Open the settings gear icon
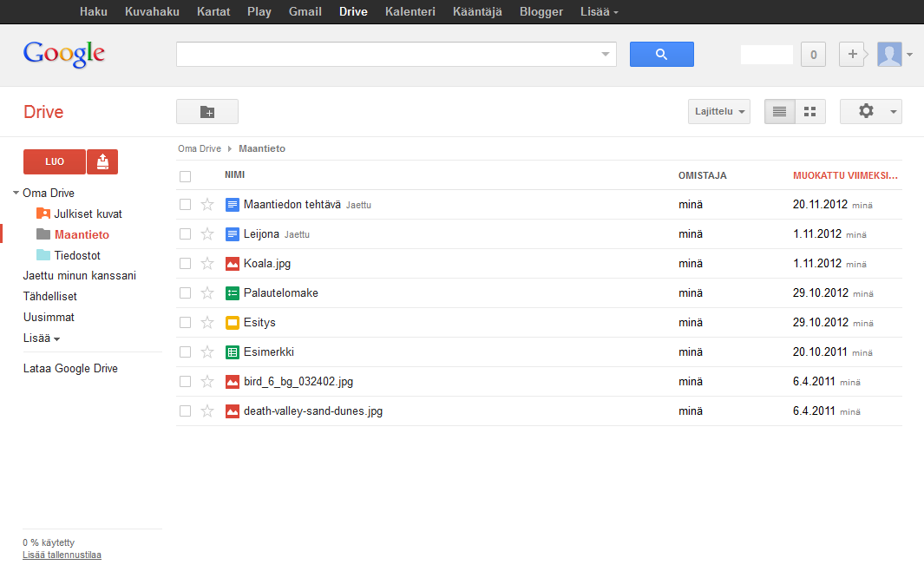924x565 pixels. (866, 111)
